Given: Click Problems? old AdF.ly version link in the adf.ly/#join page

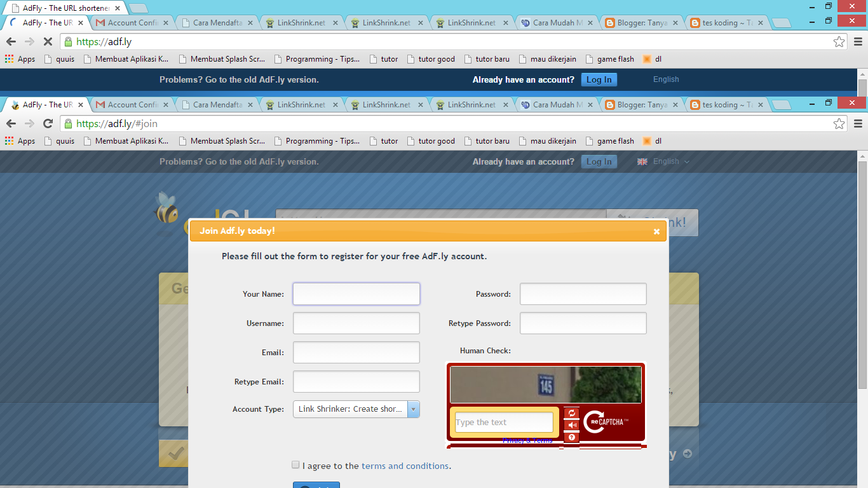Looking at the screenshot, I should (239, 161).
